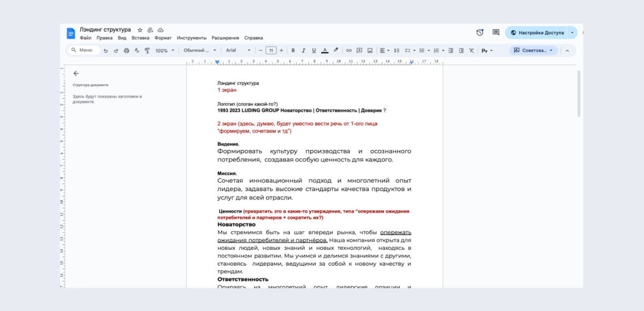644x311 pixels.
Task: Click the insert link icon
Action: coord(349,50)
